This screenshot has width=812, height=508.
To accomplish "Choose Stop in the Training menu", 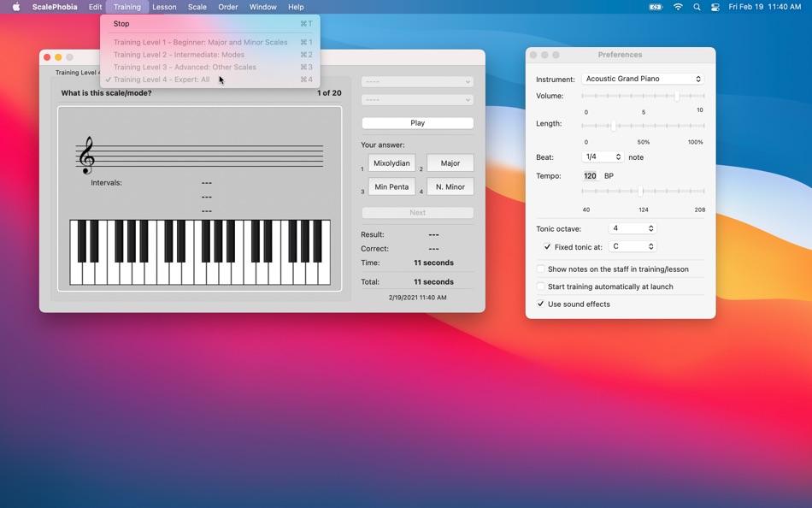I will 209,24.
